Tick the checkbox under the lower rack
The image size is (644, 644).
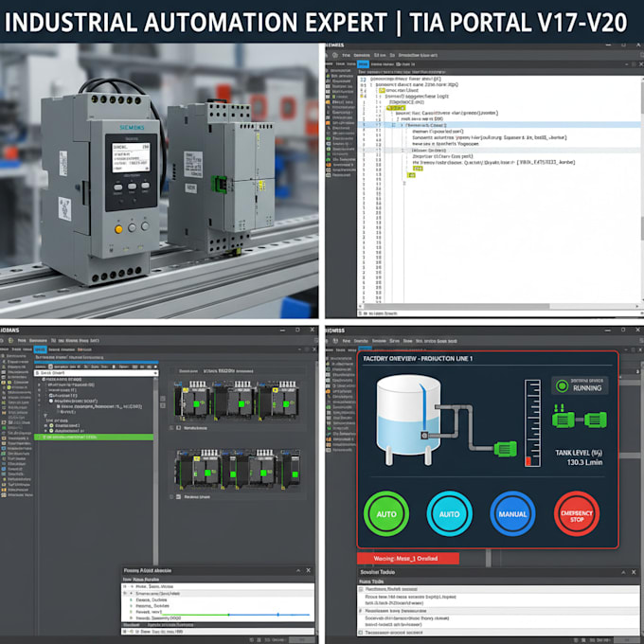[x=171, y=497]
